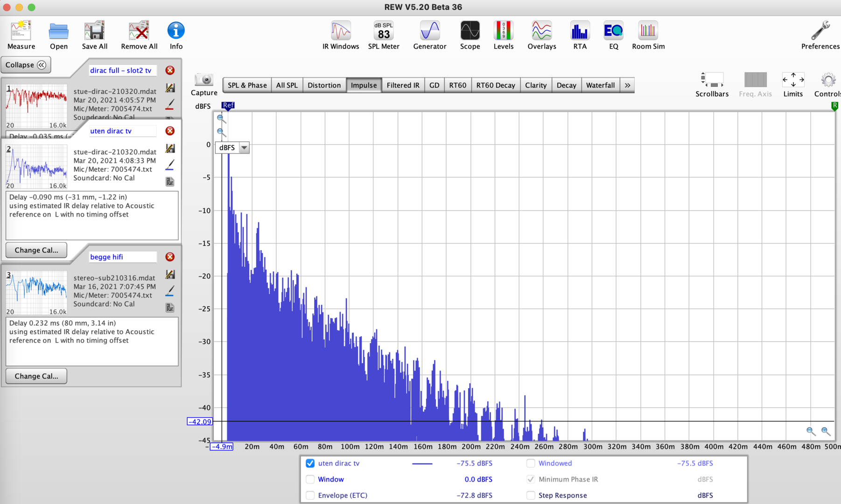
Task: Open the Waterfall tab
Action: [x=600, y=85]
